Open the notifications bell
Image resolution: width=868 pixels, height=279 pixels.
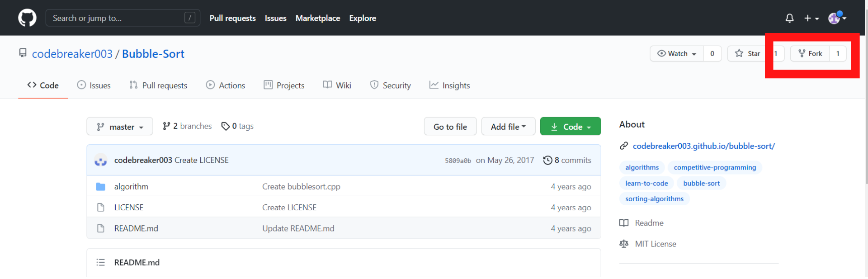click(789, 18)
